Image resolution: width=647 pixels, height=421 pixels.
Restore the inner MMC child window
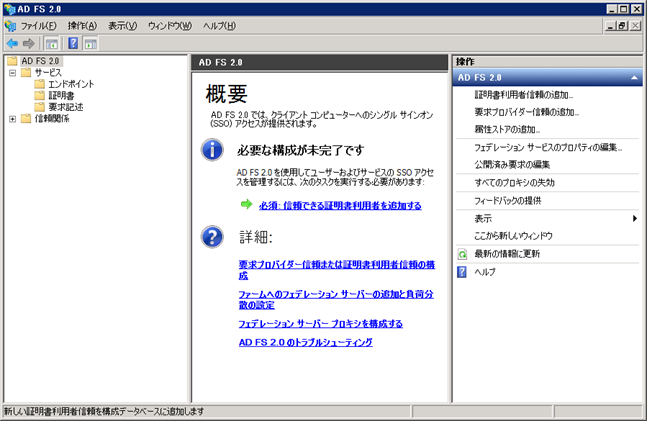coord(623,26)
